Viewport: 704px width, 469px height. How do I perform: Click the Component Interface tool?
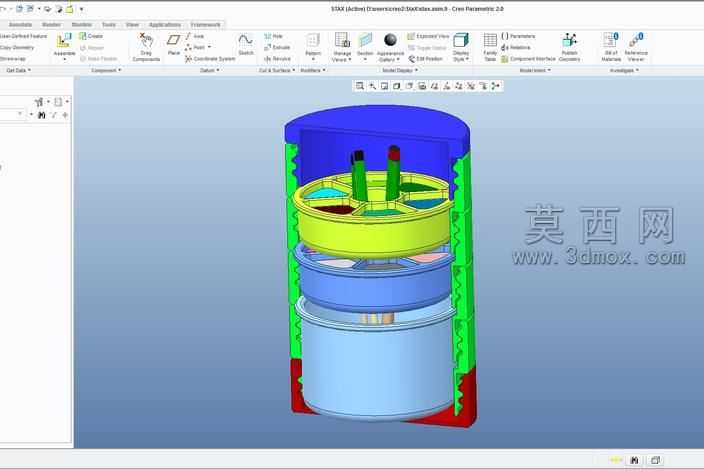[528, 59]
